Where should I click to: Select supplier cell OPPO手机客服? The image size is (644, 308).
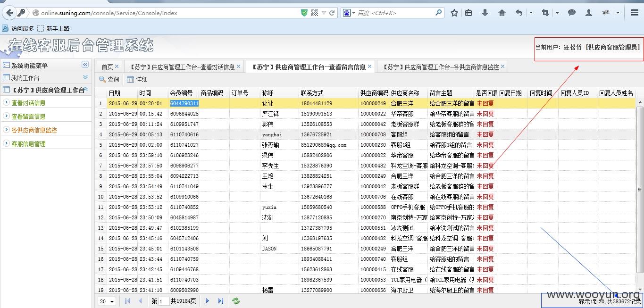tap(409, 207)
